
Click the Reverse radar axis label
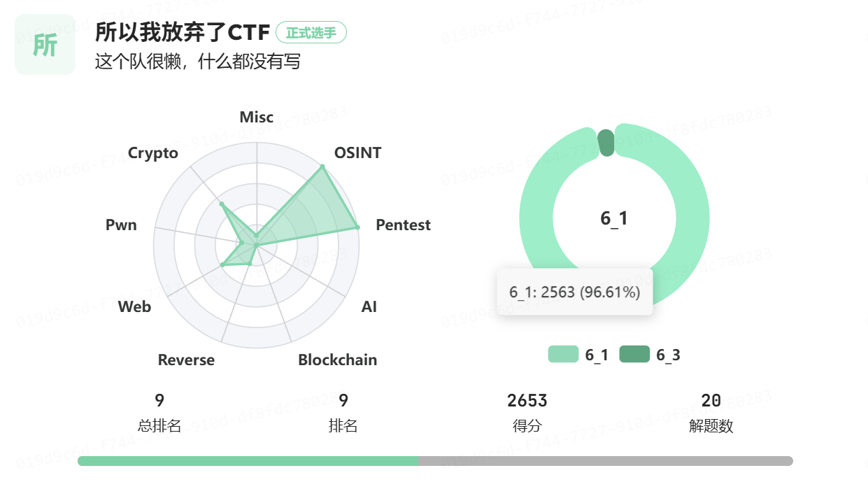pyautogui.click(x=186, y=360)
